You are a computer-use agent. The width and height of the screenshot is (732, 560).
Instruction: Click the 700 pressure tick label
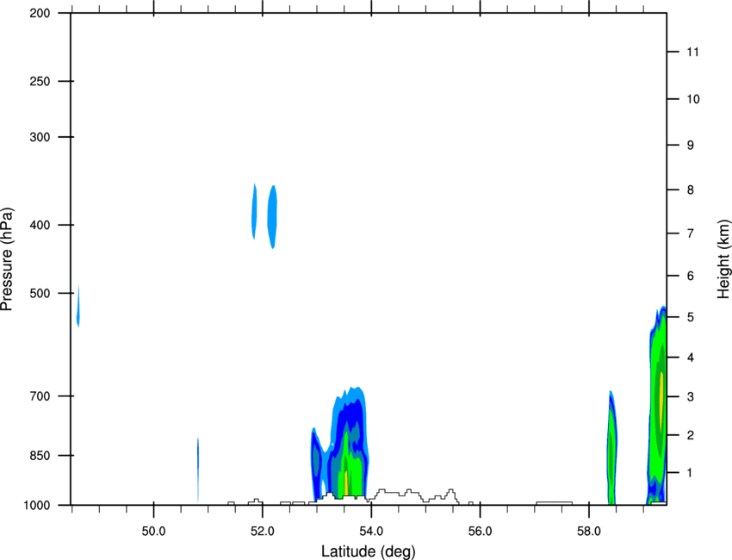tap(40, 396)
